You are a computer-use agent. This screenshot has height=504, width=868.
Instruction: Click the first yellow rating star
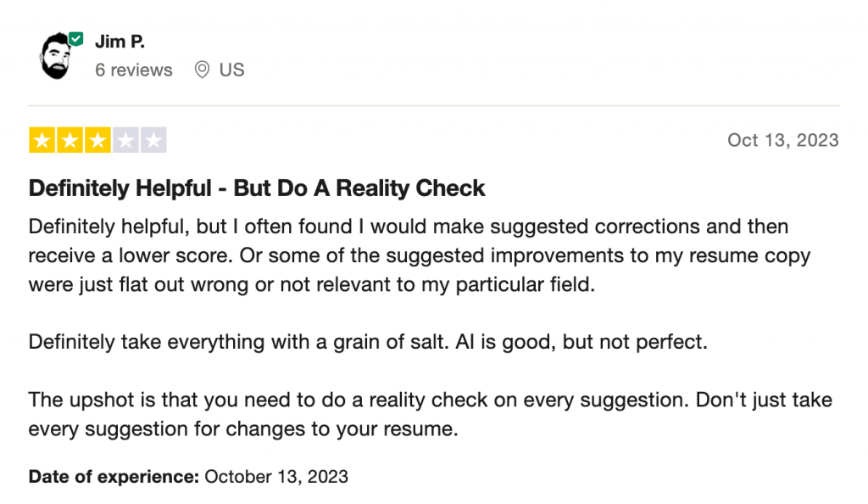[x=42, y=140]
